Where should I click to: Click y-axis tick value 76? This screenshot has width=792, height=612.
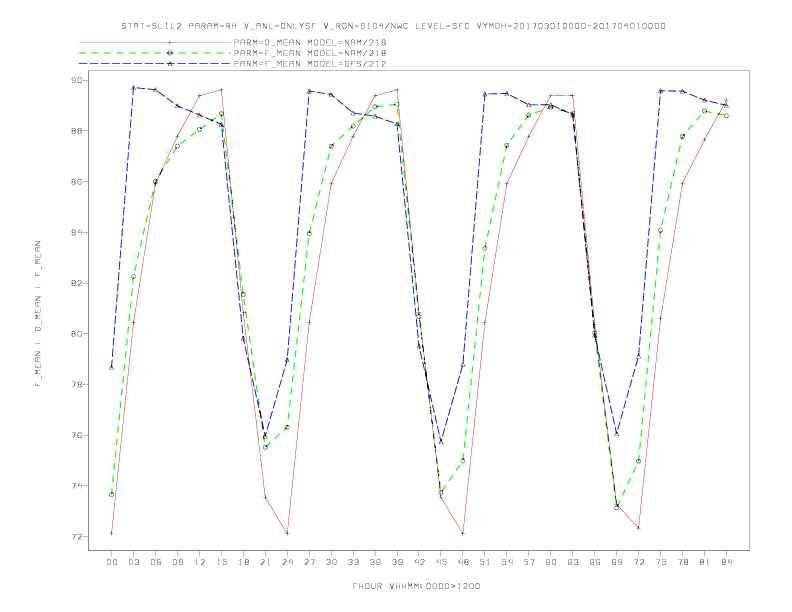(75, 435)
